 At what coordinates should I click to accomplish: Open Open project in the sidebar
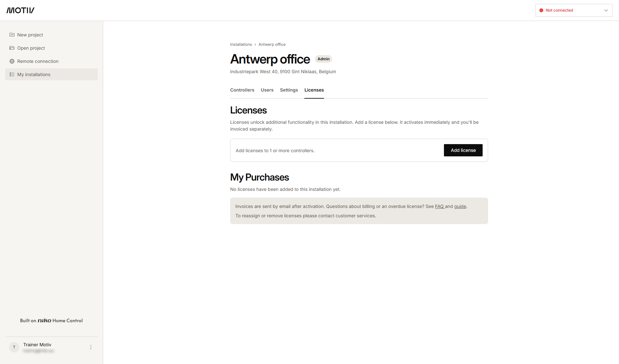51,48
